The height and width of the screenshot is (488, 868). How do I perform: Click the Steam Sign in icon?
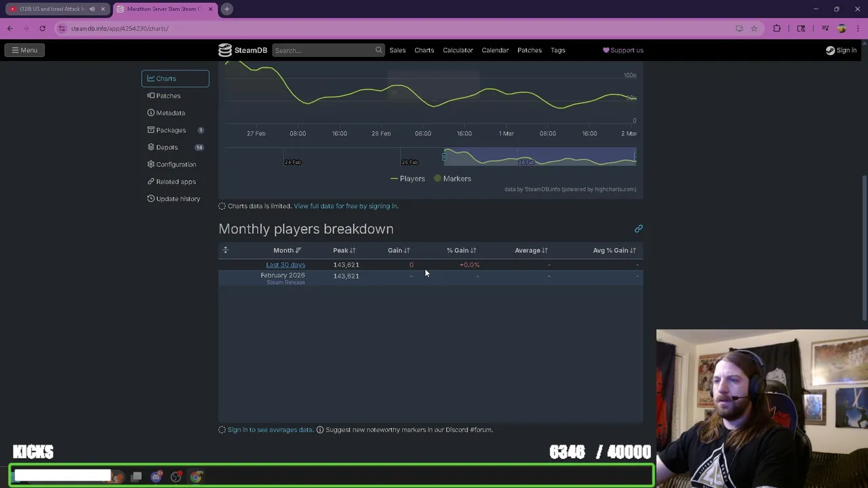(x=830, y=50)
